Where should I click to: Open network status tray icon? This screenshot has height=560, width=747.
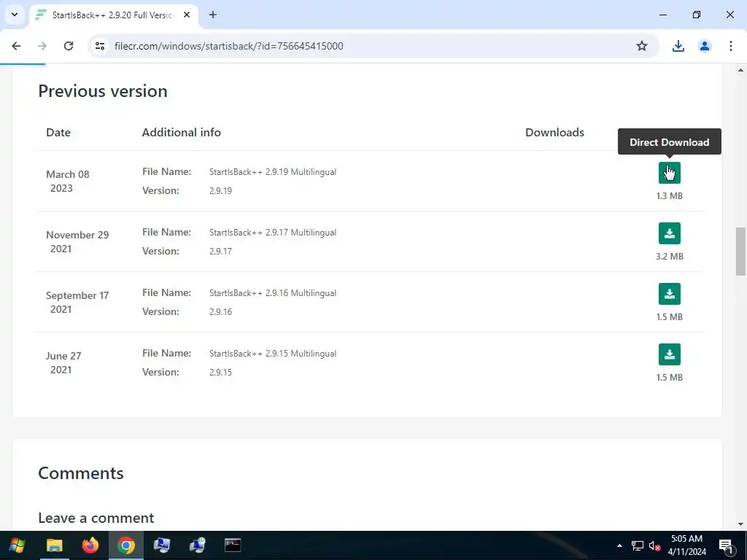(638, 545)
